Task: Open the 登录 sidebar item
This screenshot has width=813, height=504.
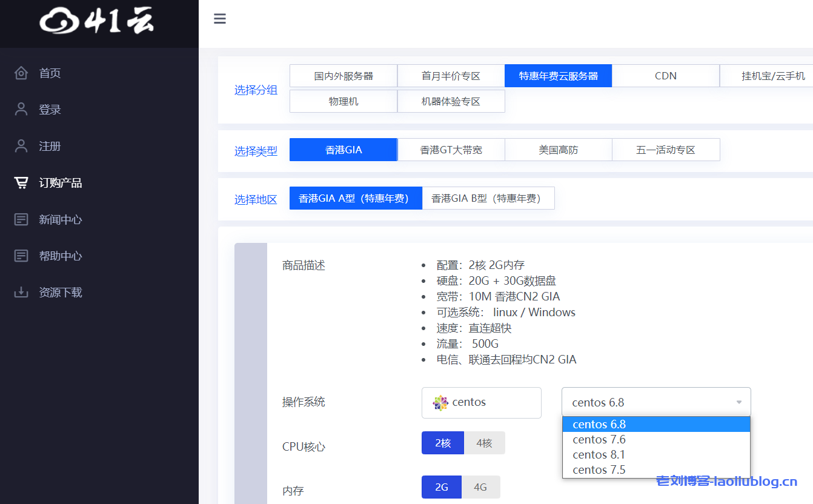Action: (x=99, y=110)
